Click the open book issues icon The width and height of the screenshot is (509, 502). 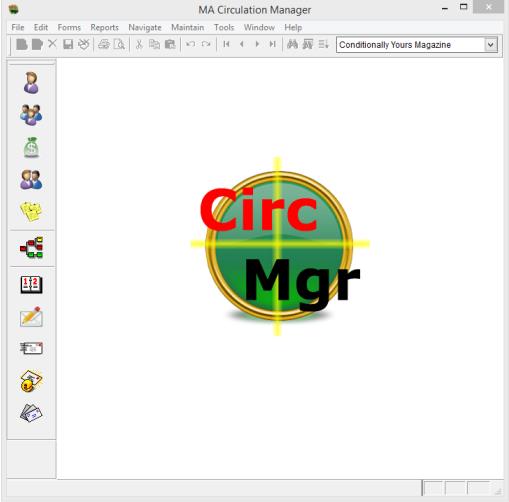(31, 284)
